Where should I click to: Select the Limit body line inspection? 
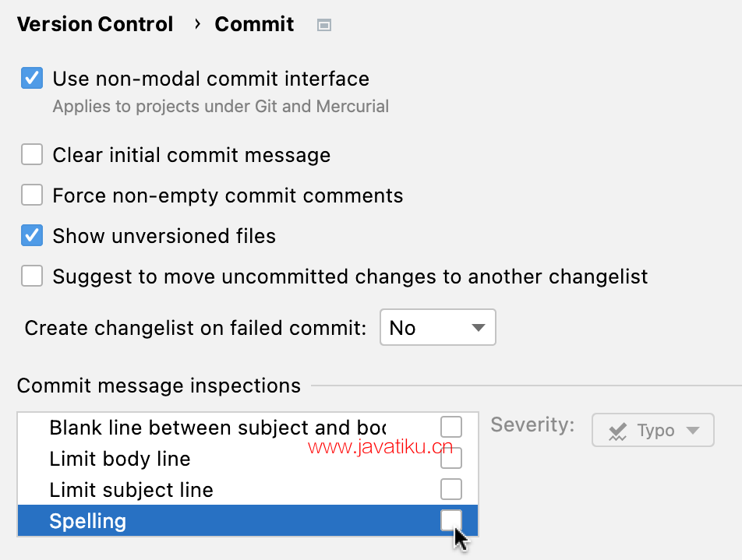click(248, 459)
